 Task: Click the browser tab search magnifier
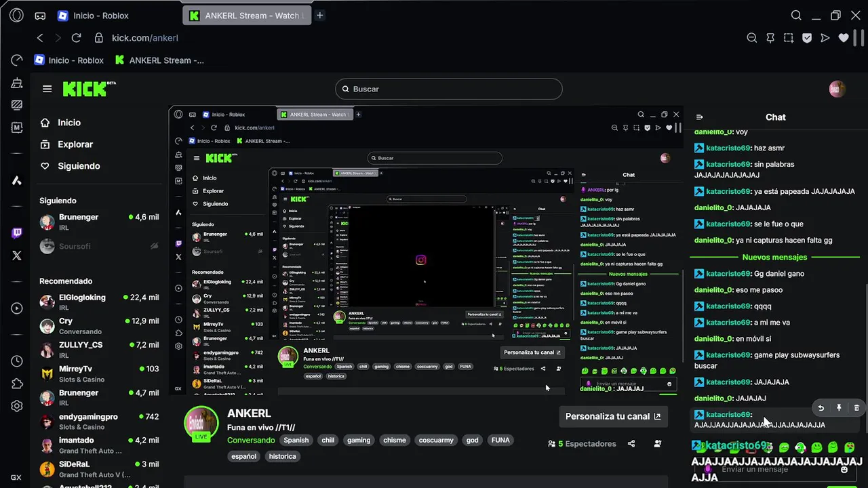[797, 16]
